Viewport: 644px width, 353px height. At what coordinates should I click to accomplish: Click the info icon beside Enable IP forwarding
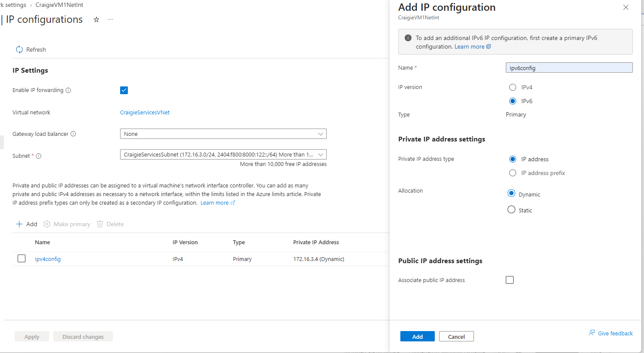click(x=68, y=90)
